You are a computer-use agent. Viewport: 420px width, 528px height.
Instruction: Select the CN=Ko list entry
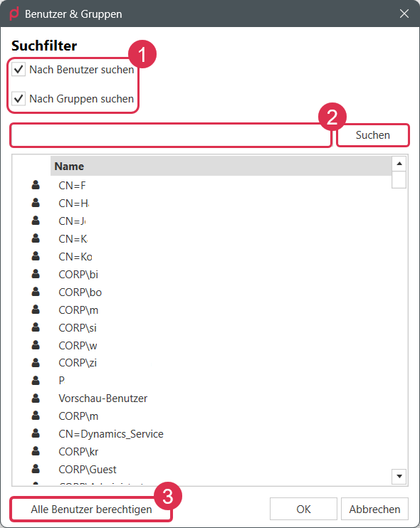click(x=75, y=257)
